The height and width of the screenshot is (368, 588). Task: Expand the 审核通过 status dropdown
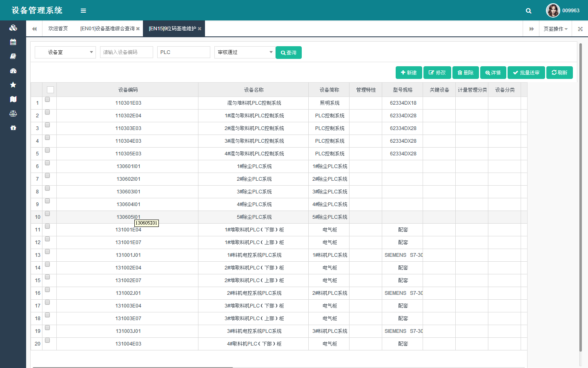click(245, 52)
